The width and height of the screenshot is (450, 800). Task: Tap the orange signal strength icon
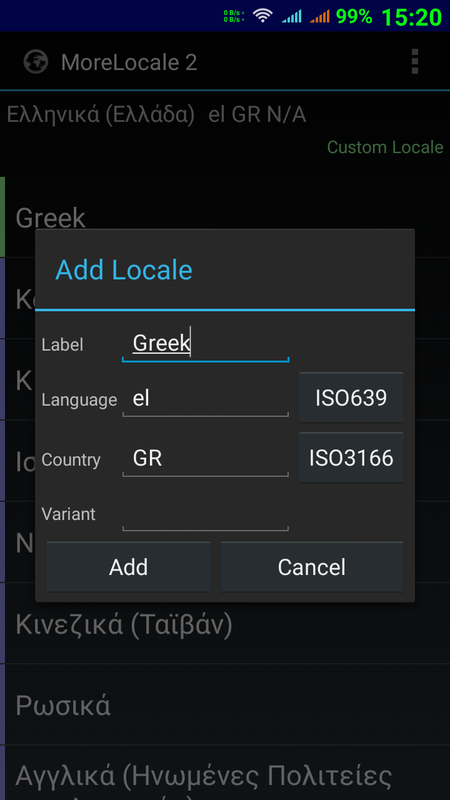319,16
